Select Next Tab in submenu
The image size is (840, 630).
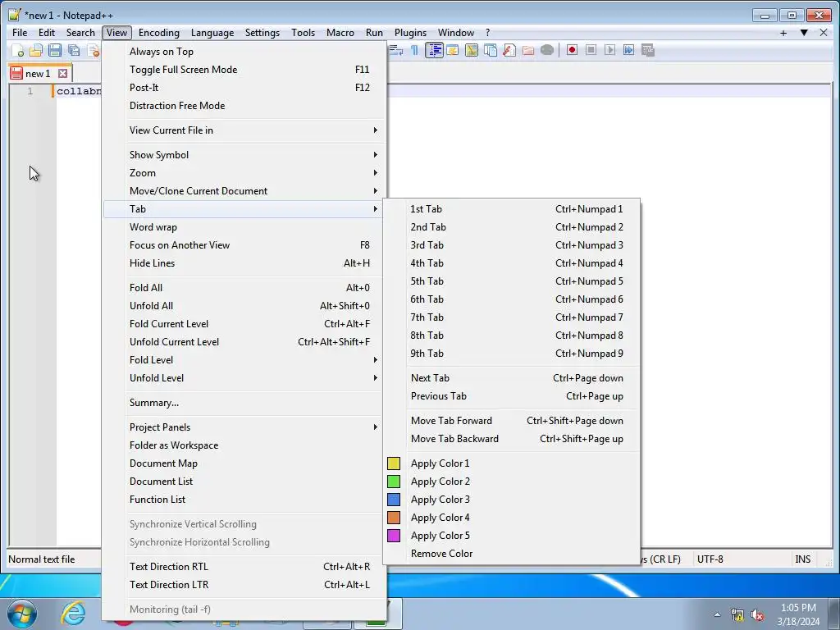pyautogui.click(x=512, y=378)
